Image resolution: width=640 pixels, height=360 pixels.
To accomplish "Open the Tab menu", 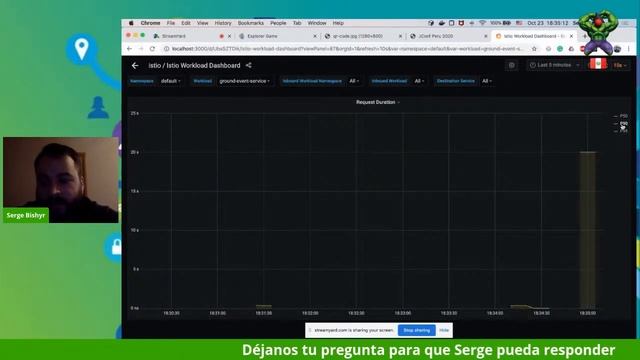I will click(x=297, y=23).
